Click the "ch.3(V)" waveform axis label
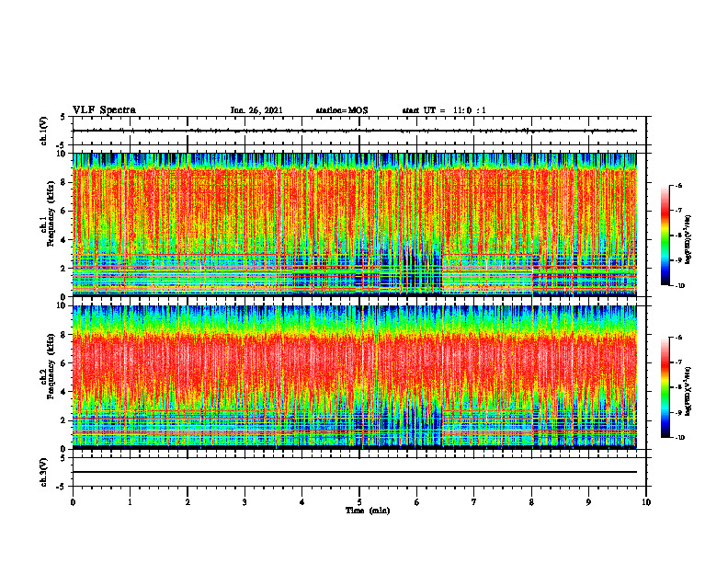The width and height of the screenshot is (728, 563). point(43,472)
